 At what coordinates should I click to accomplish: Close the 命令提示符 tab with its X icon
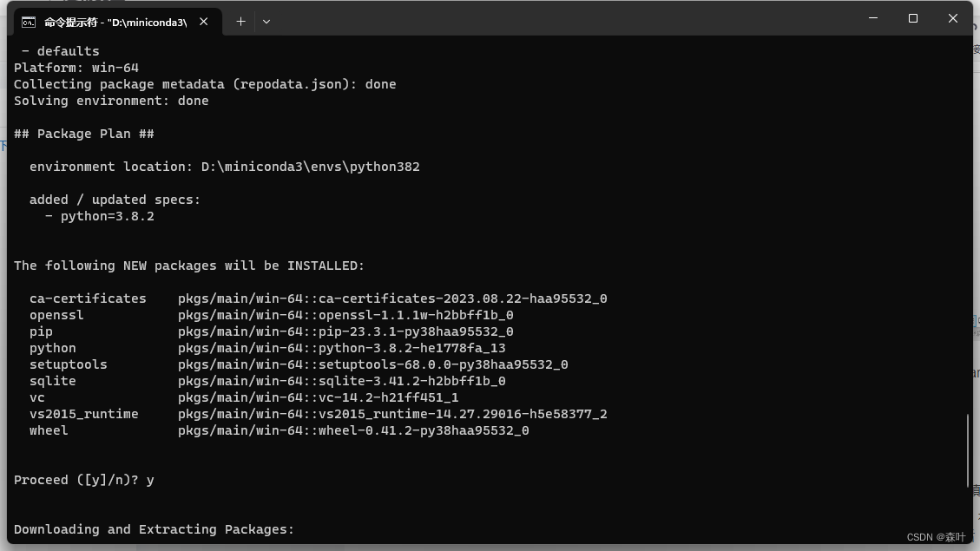pos(203,22)
